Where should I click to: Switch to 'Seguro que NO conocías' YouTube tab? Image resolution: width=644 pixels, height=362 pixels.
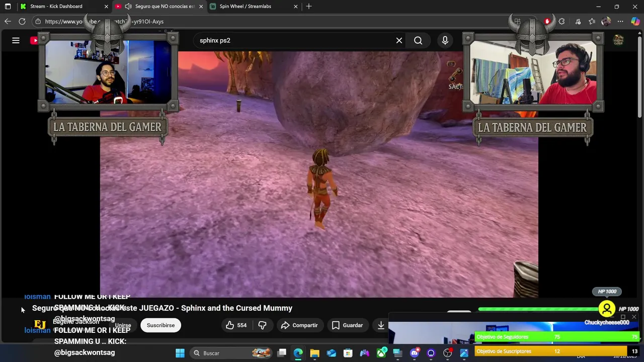pyautogui.click(x=165, y=7)
